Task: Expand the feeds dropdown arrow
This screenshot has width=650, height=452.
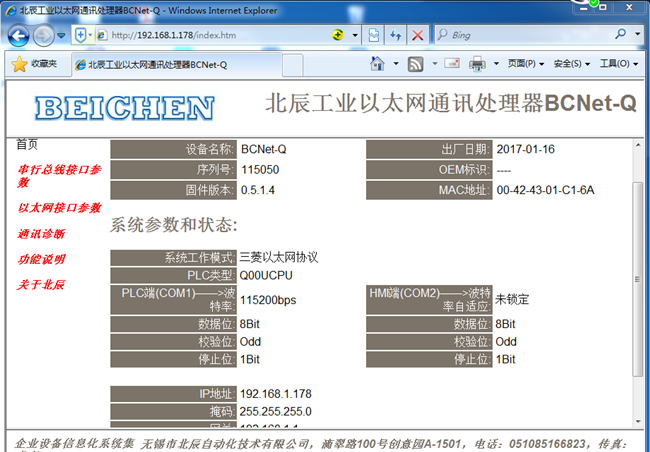Action: point(434,64)
